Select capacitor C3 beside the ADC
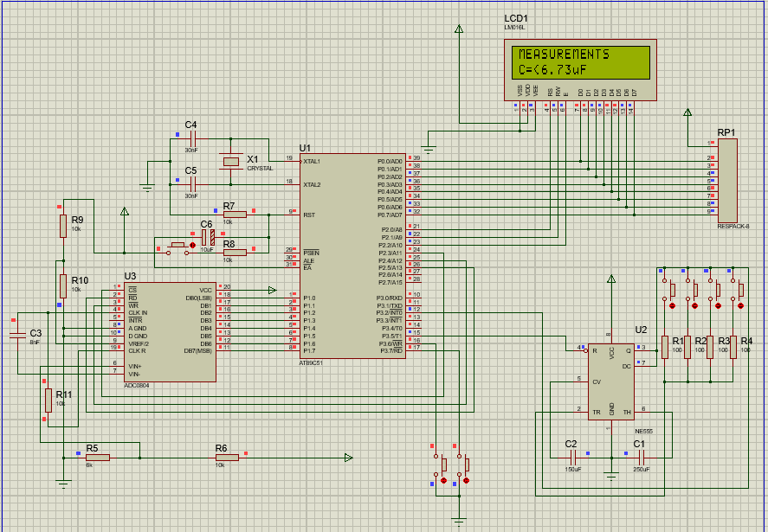Image resolution: width=768 pixels, height=532 pixels. (16, 334)
